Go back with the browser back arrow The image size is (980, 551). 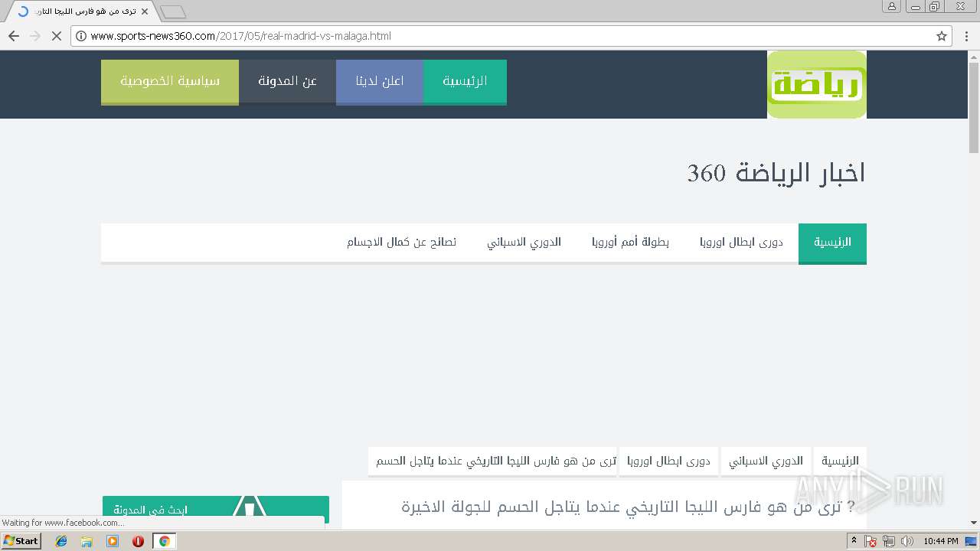pos(14,36)
